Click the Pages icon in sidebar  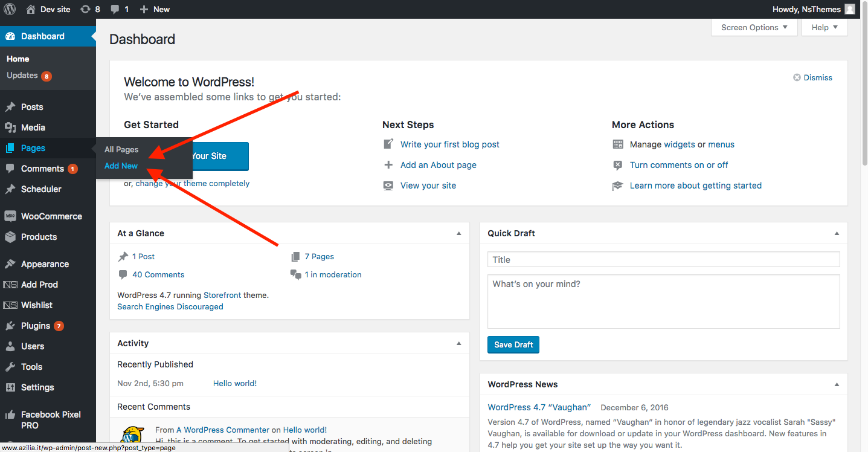[x=10, y=148]
